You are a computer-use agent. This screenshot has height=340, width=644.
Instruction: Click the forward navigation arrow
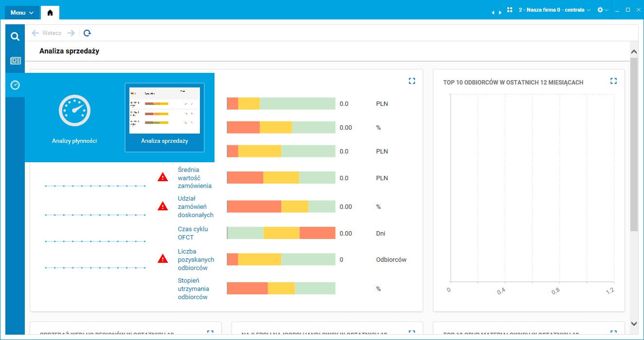[71, 33]
